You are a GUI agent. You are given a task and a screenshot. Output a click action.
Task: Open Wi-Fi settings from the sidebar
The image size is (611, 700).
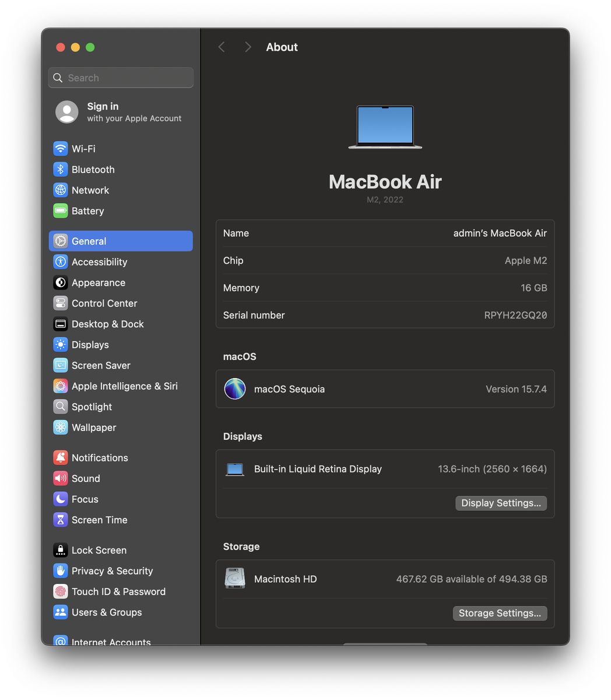click(83, 149)
